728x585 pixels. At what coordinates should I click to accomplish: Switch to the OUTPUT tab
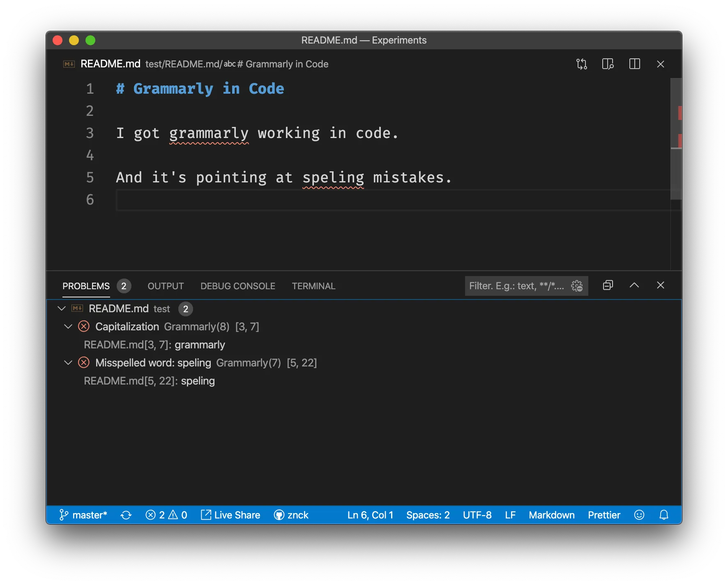[166, 286]
